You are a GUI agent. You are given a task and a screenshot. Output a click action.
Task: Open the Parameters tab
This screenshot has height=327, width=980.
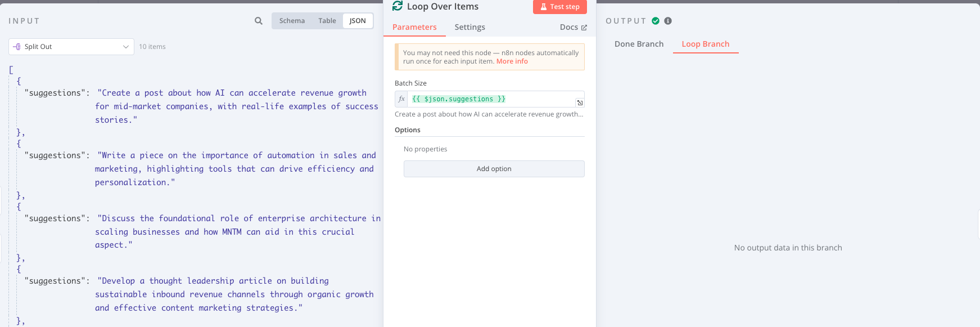coord(414,27)
